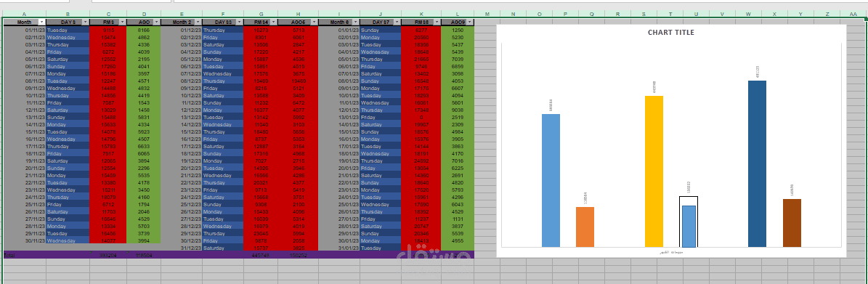868x284 pixels.
Task: Select the date cell 01/01/23
Action: click(x=338, y=30)
